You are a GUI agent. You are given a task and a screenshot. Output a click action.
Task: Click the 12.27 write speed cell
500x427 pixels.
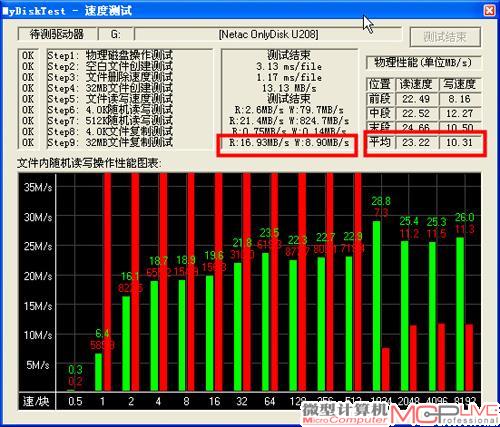coord(459,114)
